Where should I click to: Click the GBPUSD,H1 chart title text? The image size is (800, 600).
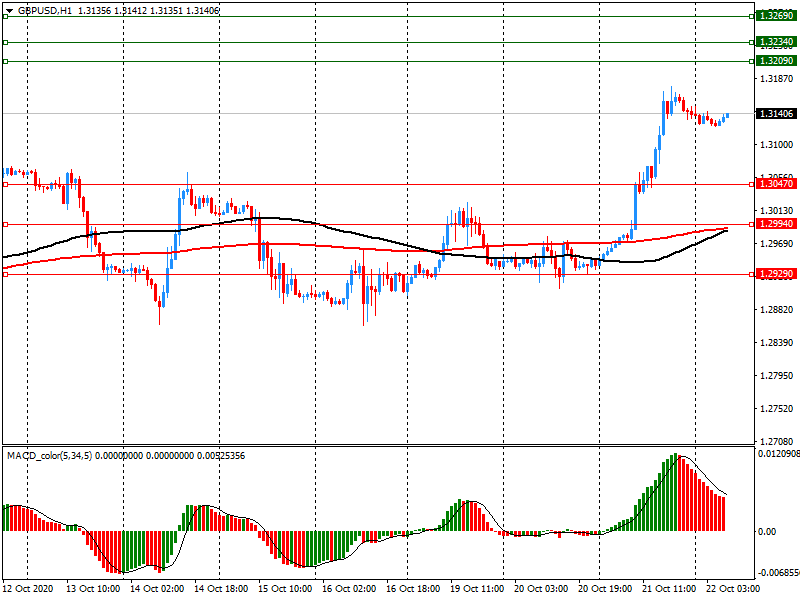[x=45, y=10]
